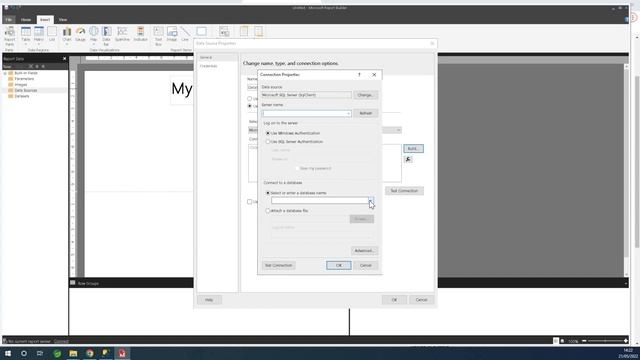Viewport: 640px width, 360px height.
Task: Click Help in Data Source Properties
Action: click(x=209, y=300)
